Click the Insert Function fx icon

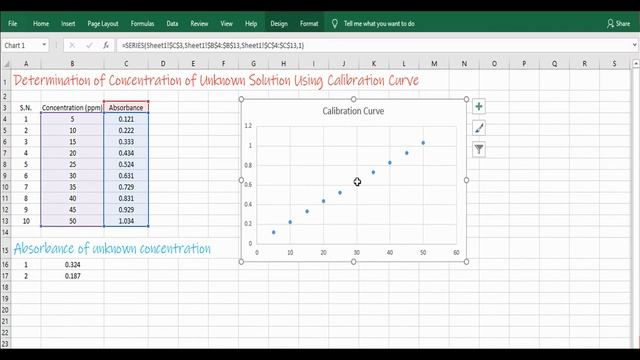click(x=106, y=45)
